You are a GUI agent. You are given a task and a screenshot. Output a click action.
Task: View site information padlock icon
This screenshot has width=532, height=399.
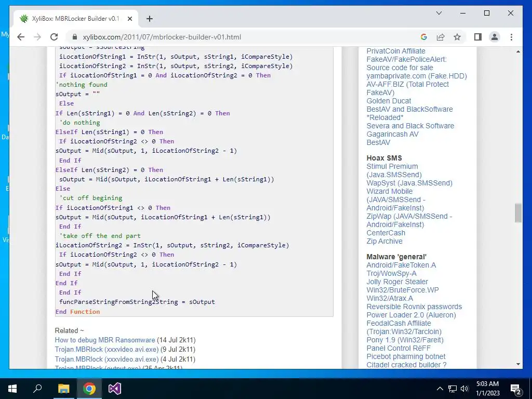(75, 37)
